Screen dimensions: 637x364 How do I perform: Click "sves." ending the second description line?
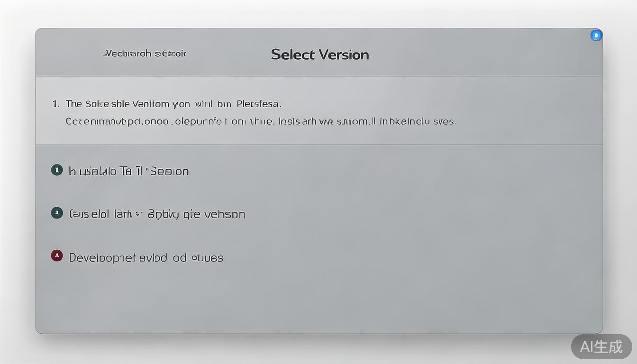pos(445,121)
